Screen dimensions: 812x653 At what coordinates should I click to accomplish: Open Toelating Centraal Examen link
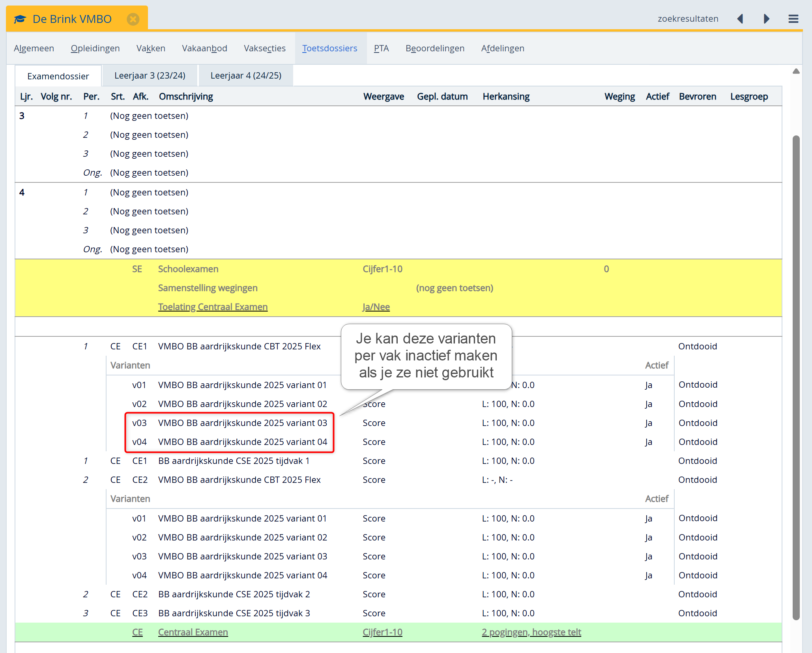[x=213, y=307]
